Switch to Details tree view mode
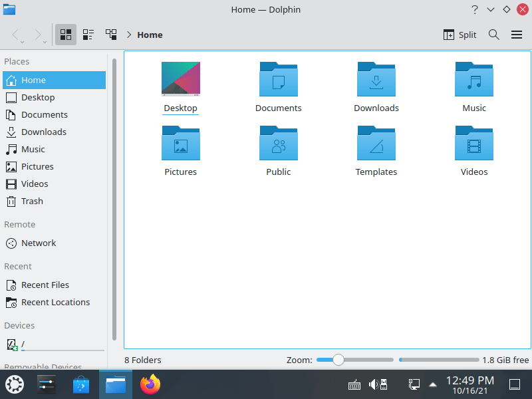 (x=111, y=35)
